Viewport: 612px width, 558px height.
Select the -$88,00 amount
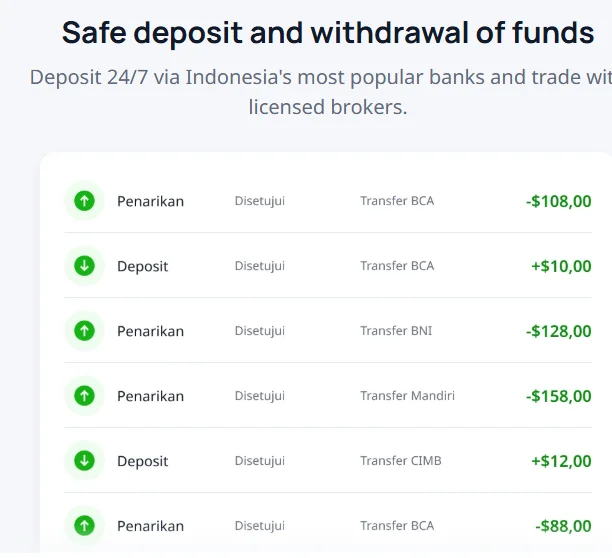click(563, 526)
